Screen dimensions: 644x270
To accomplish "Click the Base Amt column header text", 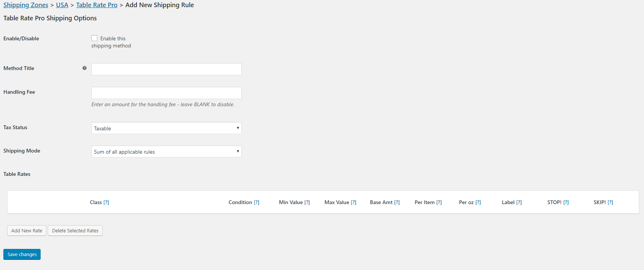I will coord(381,203).
